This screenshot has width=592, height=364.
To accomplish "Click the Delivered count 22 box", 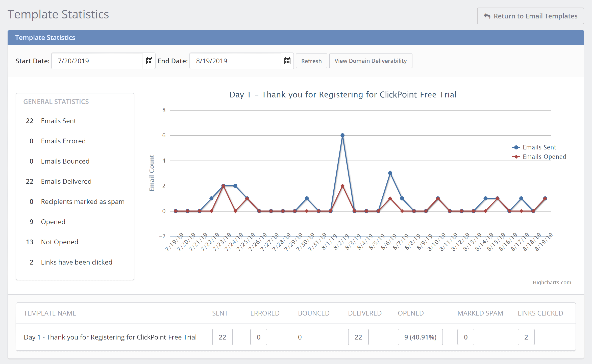I will tap(358, 337).
